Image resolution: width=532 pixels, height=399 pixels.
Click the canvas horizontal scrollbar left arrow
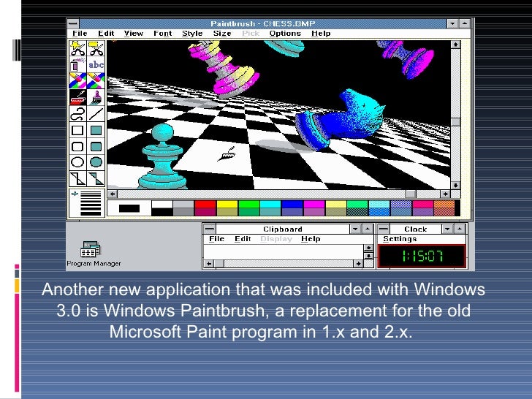[113, 194]
